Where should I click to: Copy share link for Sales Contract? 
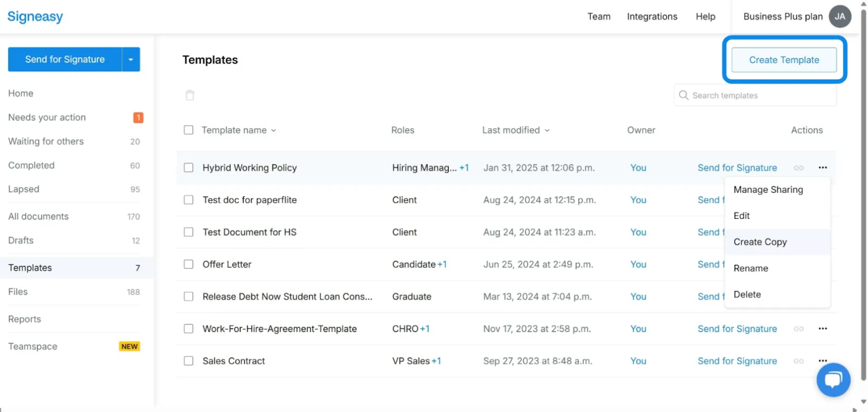coord(799,361)
